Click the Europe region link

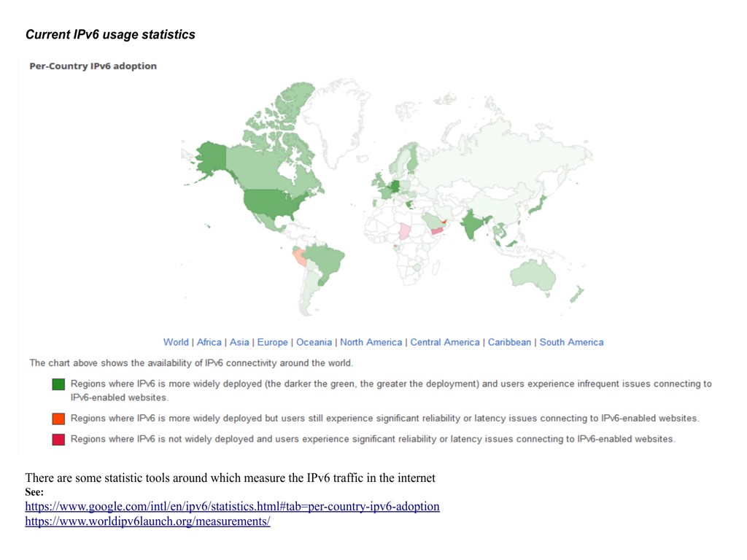tap(272, 342)
